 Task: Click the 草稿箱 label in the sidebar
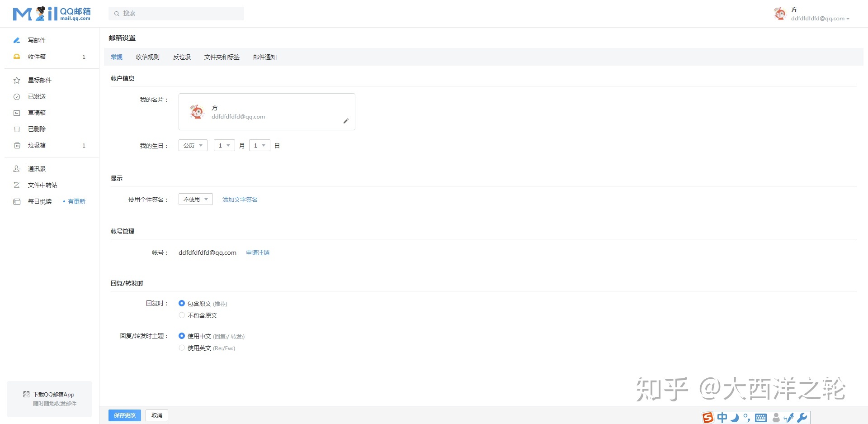pyautogui.click(x=37, y=113)
